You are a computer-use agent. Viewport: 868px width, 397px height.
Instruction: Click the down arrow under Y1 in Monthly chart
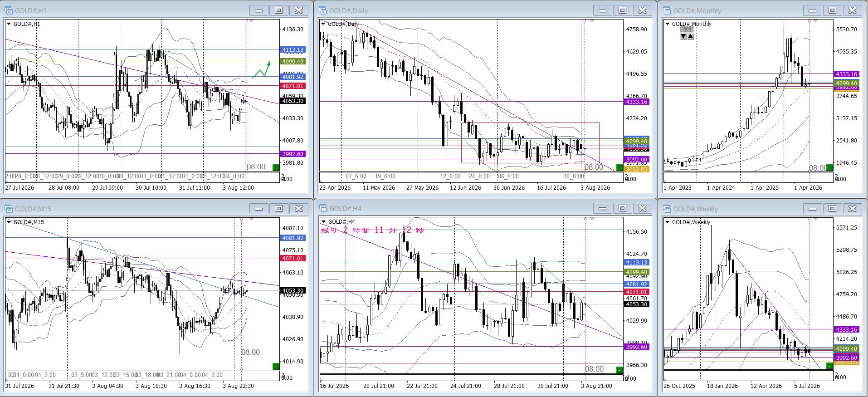pyautogui.click(x=683, y=36)
